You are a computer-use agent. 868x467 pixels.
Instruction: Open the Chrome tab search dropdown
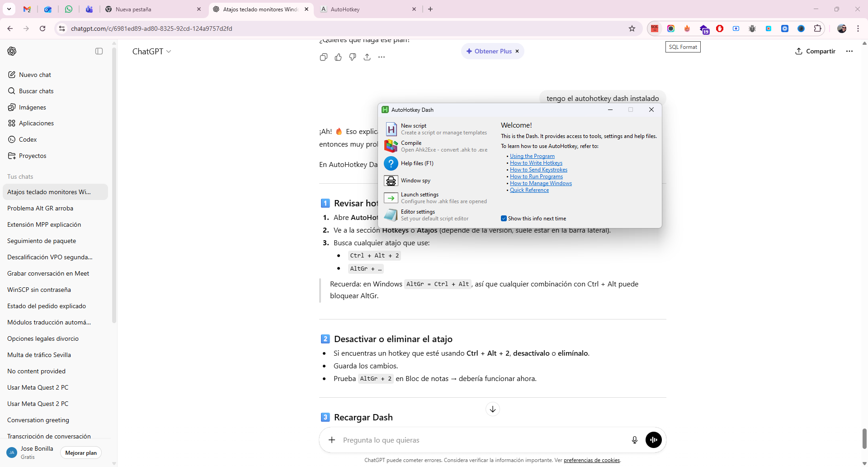coord(9,9)
